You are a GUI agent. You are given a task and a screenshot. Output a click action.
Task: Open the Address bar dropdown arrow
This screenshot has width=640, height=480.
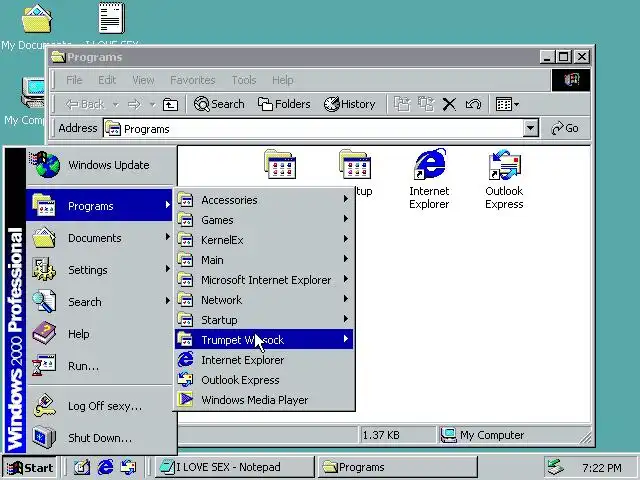coord(530,129)
